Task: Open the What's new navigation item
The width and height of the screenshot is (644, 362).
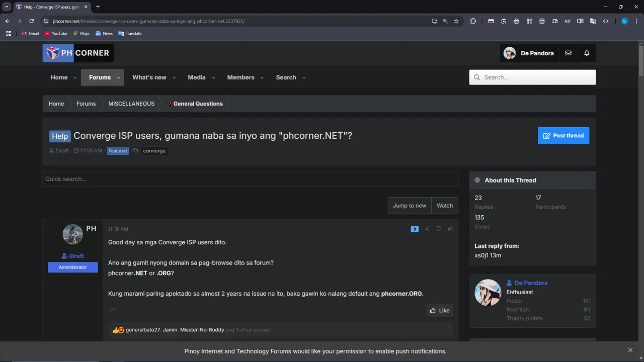Action: pos(149,77)
